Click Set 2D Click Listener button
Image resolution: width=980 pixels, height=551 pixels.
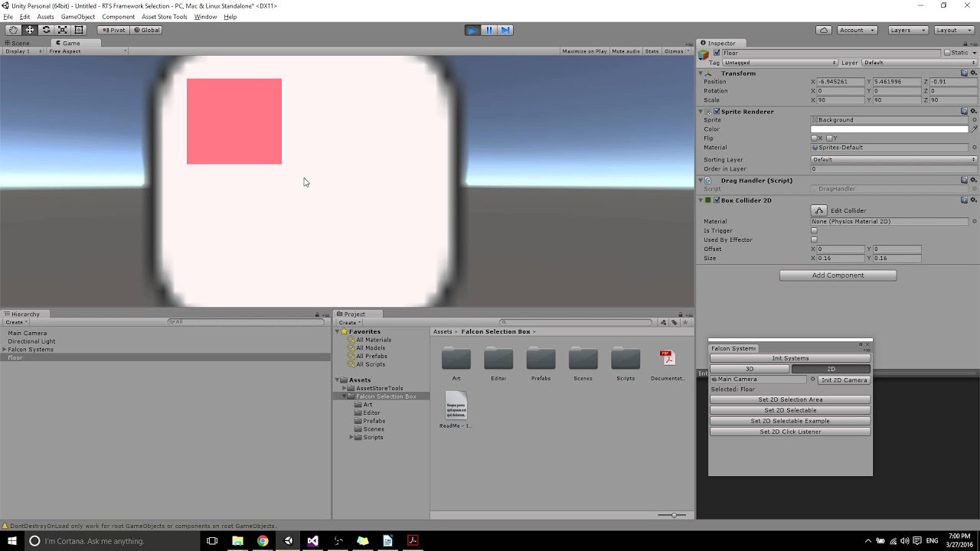pyautogui.click(x=790, y=432)
